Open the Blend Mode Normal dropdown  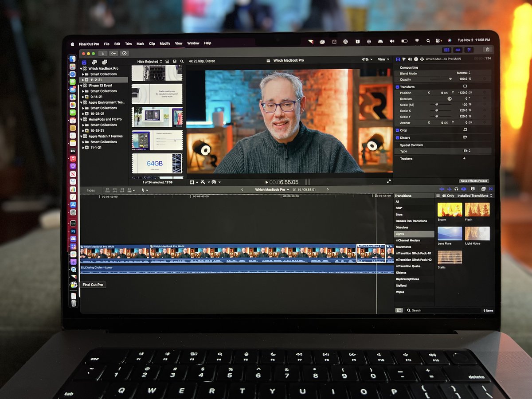(x=463, y=73)
